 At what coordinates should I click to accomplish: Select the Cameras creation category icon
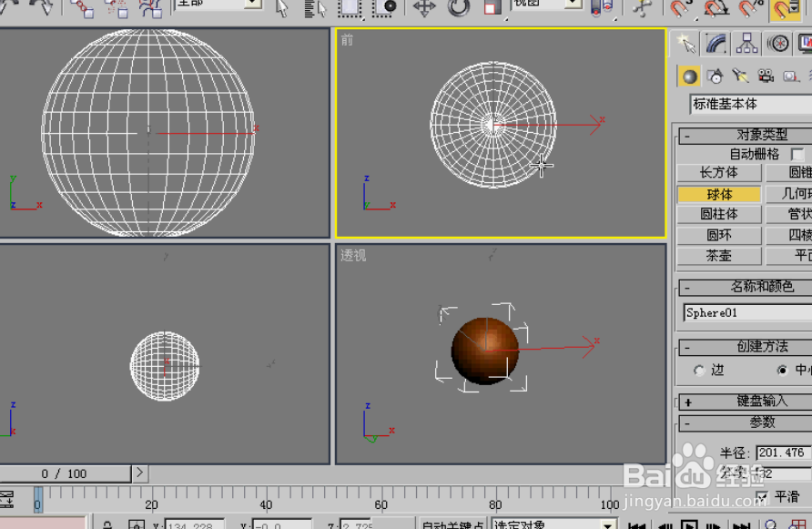click(x=765, y=76)
